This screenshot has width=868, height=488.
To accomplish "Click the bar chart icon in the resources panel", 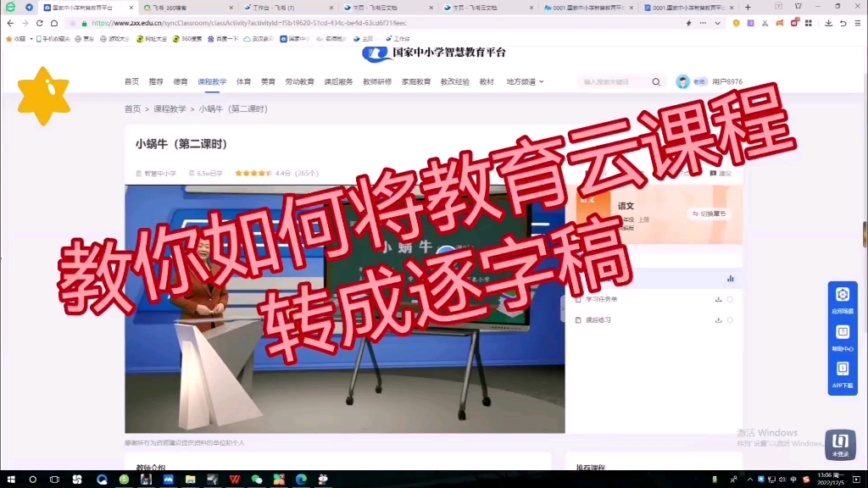I will [x=730, y=277].
